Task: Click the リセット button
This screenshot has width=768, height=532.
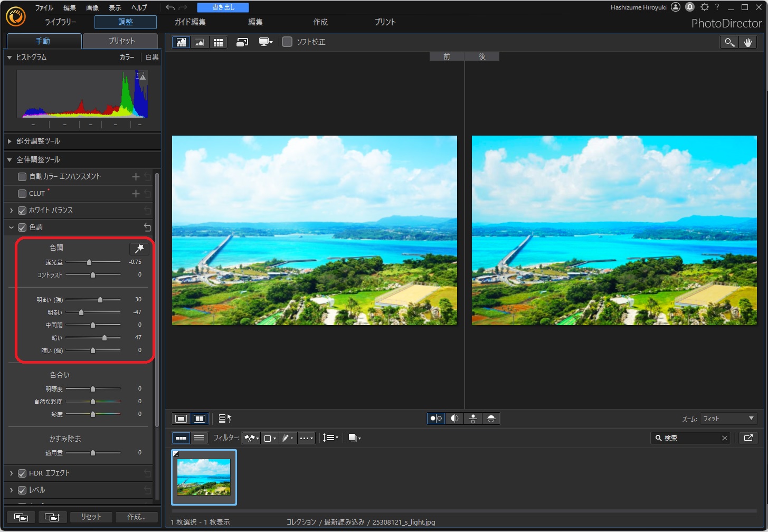Action: click(x=90, y=517)
